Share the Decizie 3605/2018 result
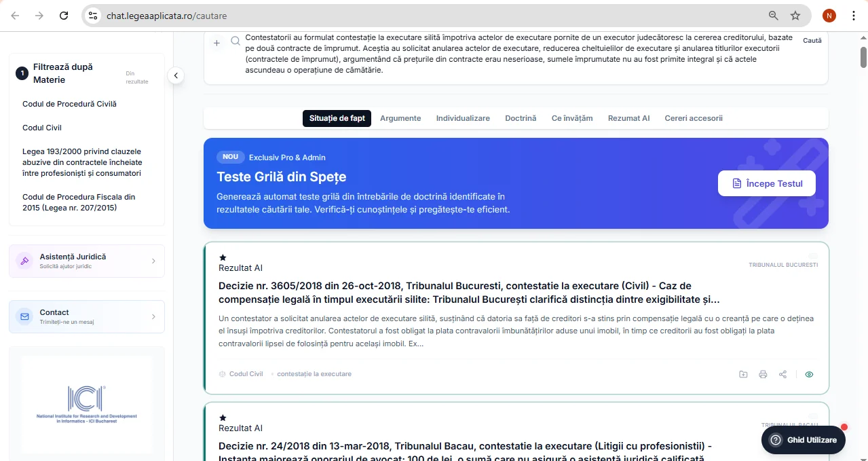868x461 pixels. (782, 374)
